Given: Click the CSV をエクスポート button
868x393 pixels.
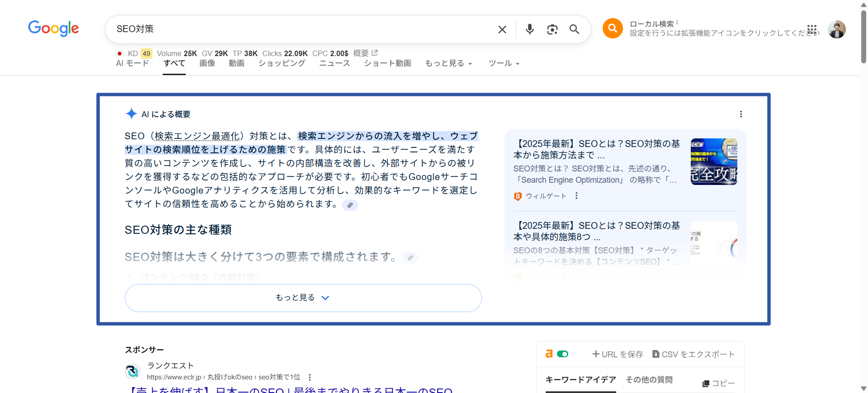Looking at the screenshot, I should coord(693,354).
